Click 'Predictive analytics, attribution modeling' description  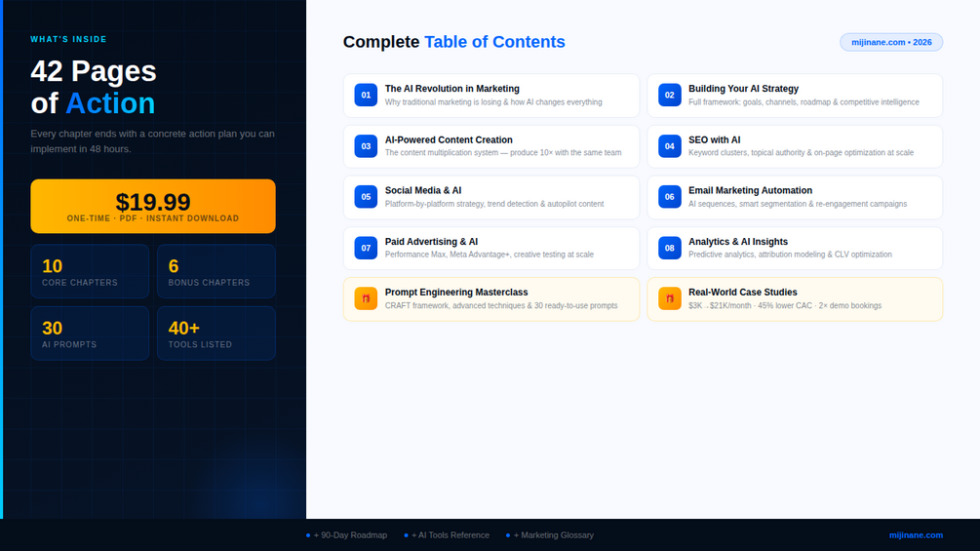coord(790,255)
